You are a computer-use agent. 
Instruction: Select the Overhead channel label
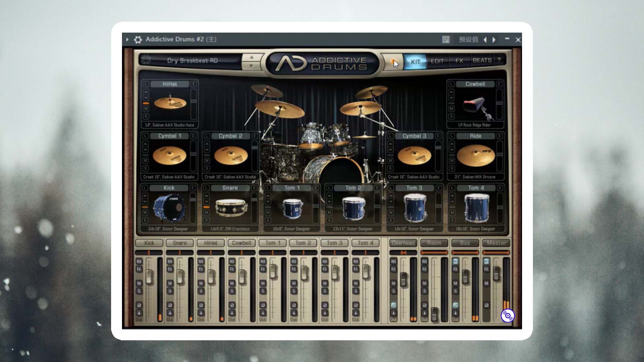tap(403, 243)
